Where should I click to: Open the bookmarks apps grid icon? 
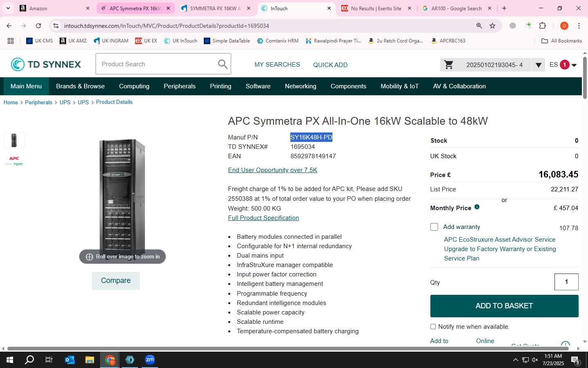pyautogui.click(x=11, y=41)
